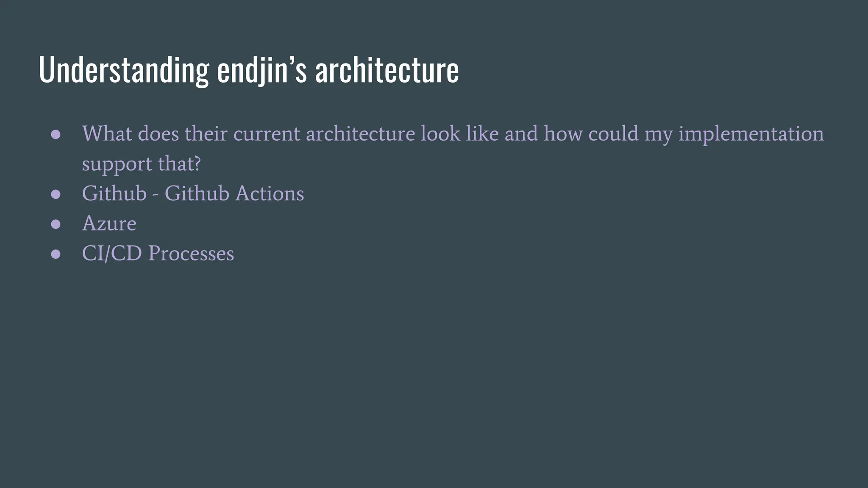Click the slide title "Understanding endjin's architecture"
This screenshot has width=868, height=488.
pyautogui.click(x=249, y=70)
